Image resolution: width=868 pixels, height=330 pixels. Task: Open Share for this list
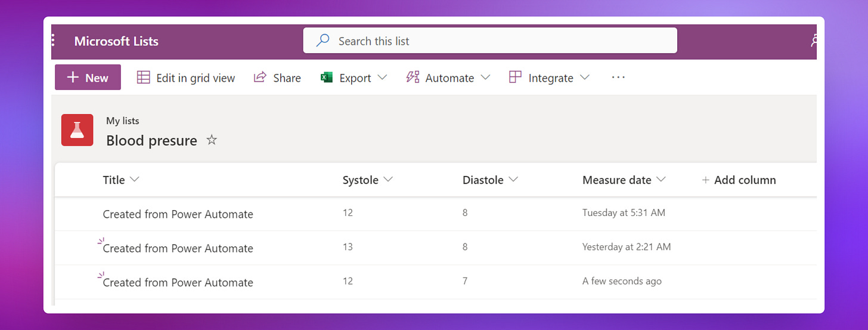[277, 78]
